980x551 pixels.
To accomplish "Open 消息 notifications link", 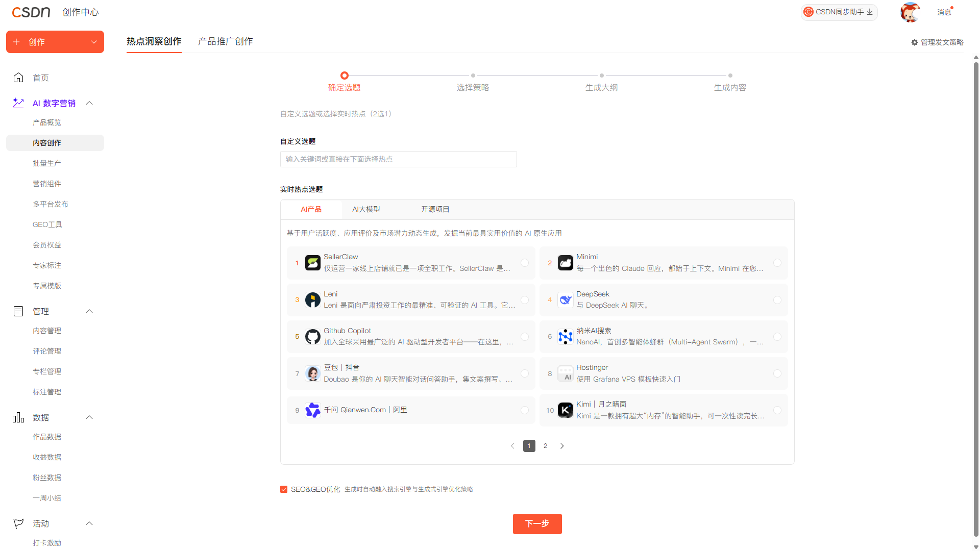I will point(944,12).
